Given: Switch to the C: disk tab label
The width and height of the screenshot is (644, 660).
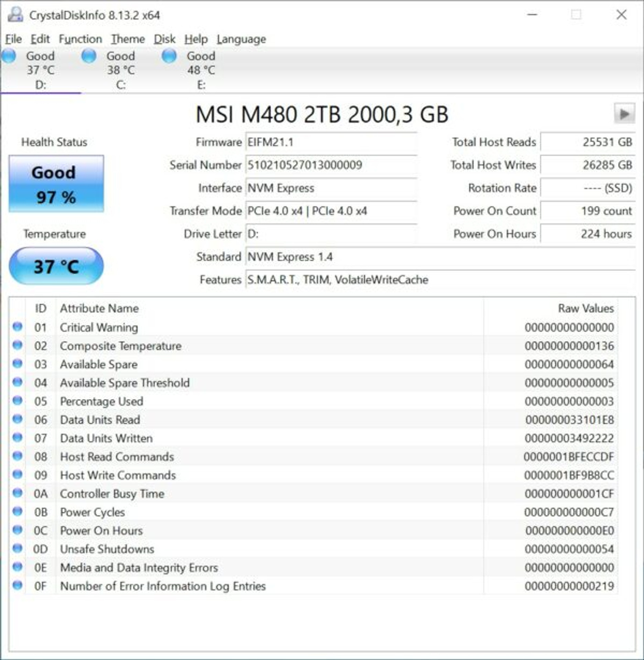Looking at the screenshot, I should point(121,85).
